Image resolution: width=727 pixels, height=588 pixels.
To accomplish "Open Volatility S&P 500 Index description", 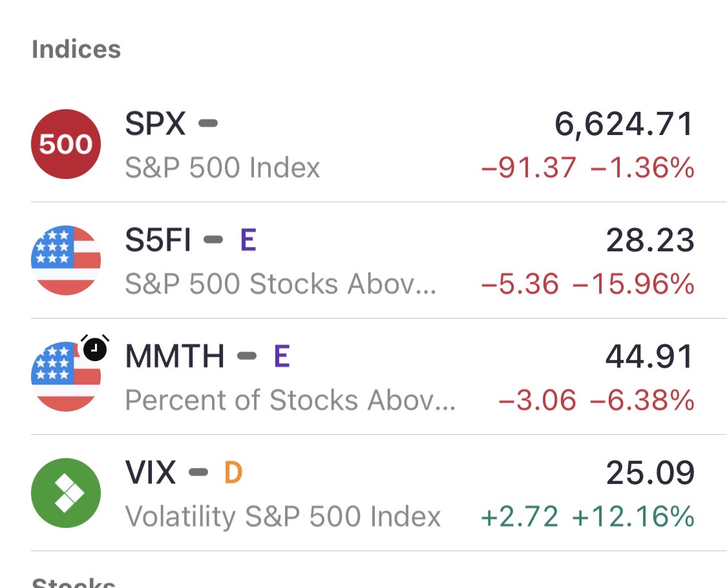I will 282,517.
